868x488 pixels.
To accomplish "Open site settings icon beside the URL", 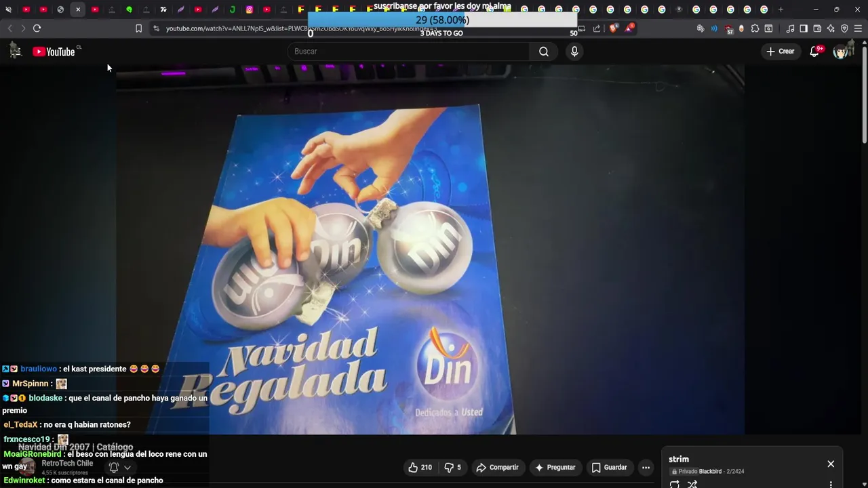I will [x=156, y=28].
